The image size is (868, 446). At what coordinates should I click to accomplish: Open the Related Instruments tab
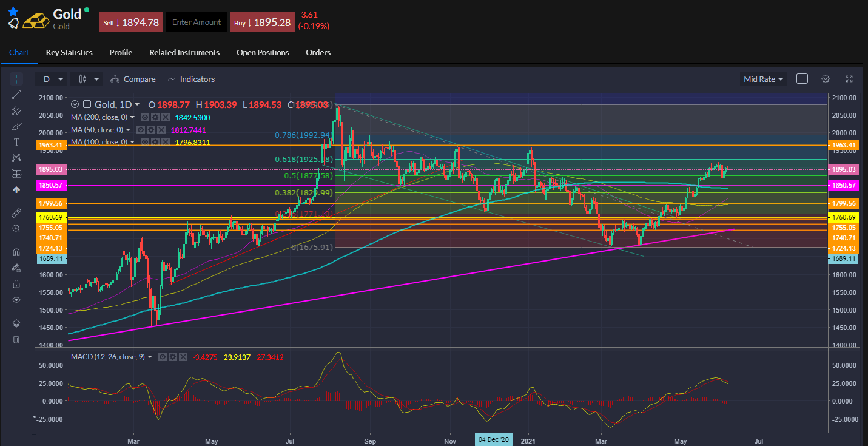pos(184,52)
